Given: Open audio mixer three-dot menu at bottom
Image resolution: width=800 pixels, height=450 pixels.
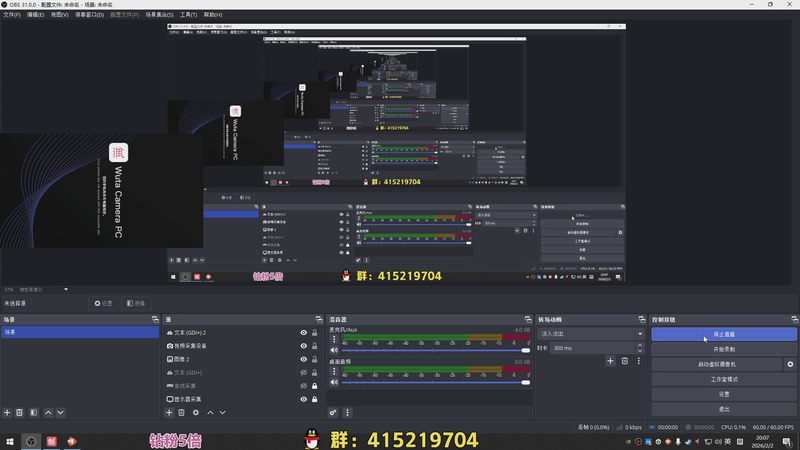Looking at the screenshot, I should 347,412.
